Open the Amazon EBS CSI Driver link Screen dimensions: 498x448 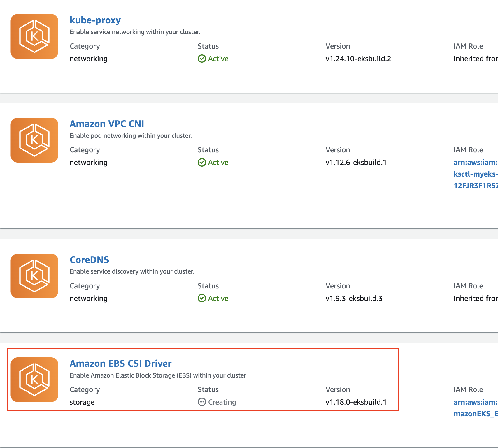(x=120, y=364)
